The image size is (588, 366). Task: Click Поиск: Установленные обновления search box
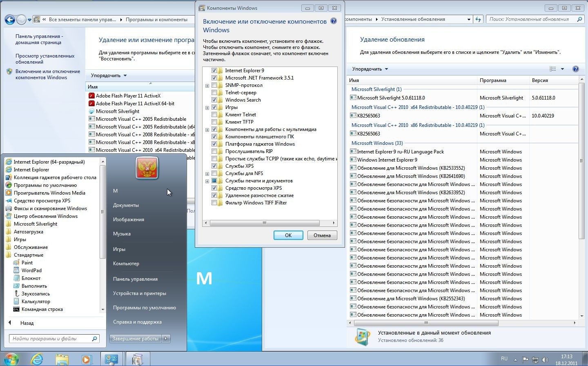tap(535, 19)
